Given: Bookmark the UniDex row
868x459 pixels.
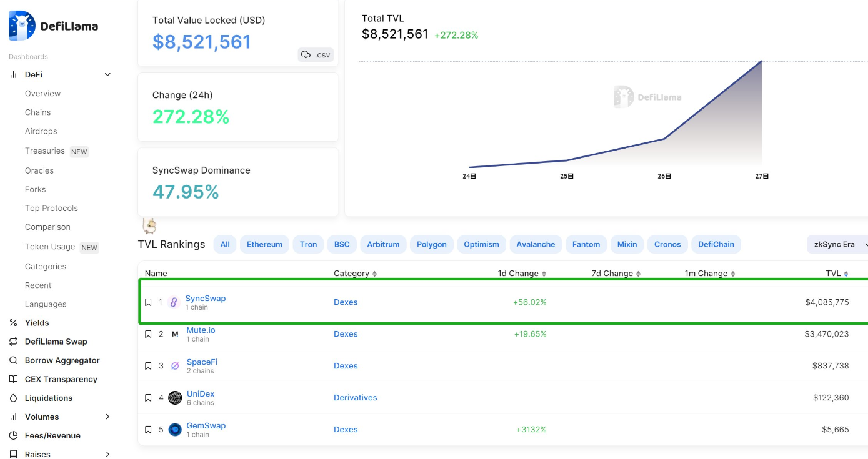Looking at the screenshot, I should (148, 398).
